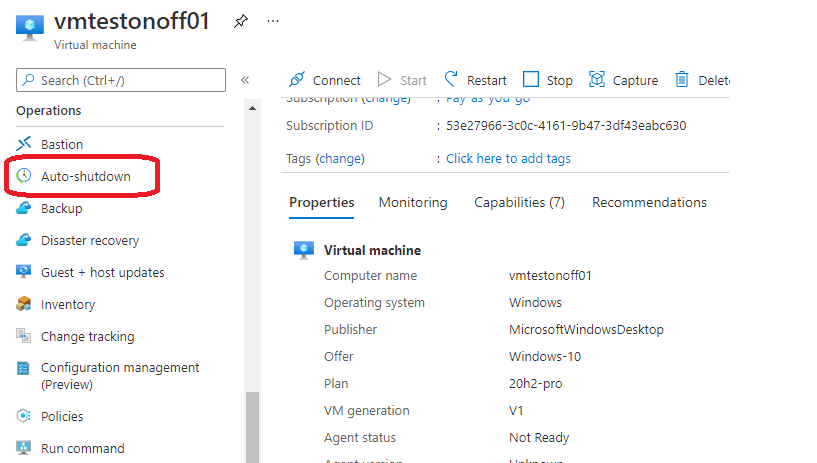The height and width of the screenshot is (463, 817).
Task: Open Disaster recovery page
Action: pos(90,240)
